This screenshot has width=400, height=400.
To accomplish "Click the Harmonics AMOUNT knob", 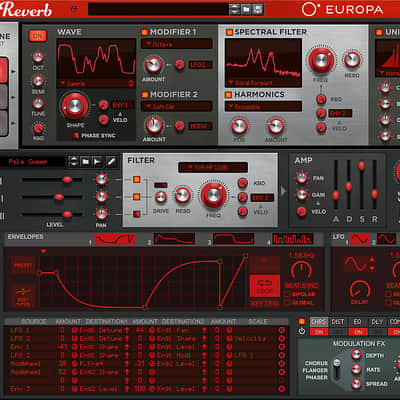I will tap(276, 126).
